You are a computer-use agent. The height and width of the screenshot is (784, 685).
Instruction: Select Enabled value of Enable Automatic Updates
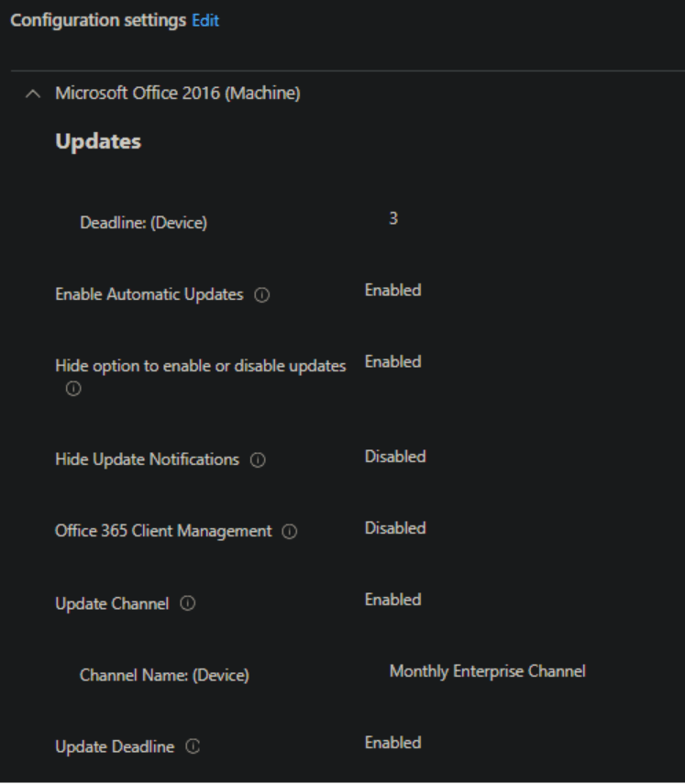pos(393,291)
